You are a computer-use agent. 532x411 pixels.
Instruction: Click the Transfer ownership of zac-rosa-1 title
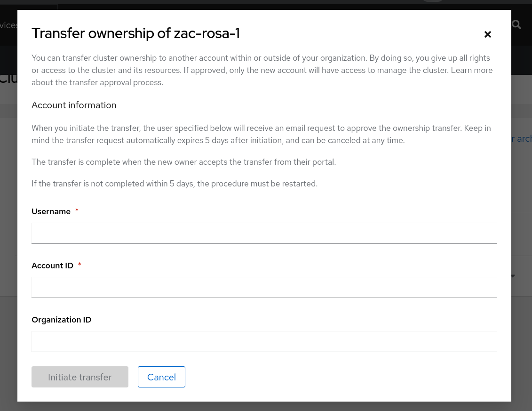click(x=135, y=33)
